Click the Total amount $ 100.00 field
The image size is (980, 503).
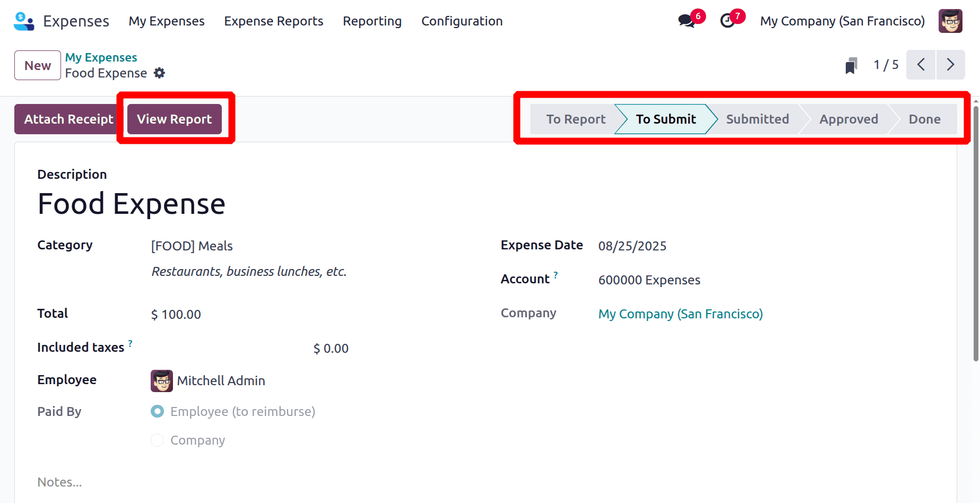click(x=176, y=315)
